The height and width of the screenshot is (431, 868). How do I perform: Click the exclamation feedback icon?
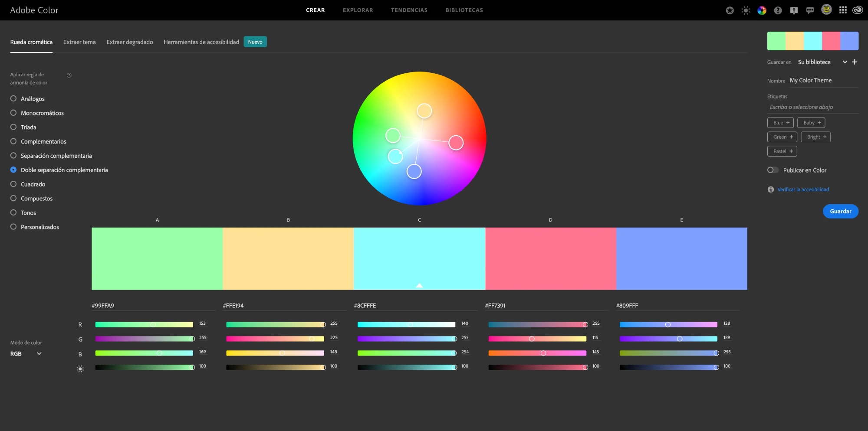tap(794, 10)
